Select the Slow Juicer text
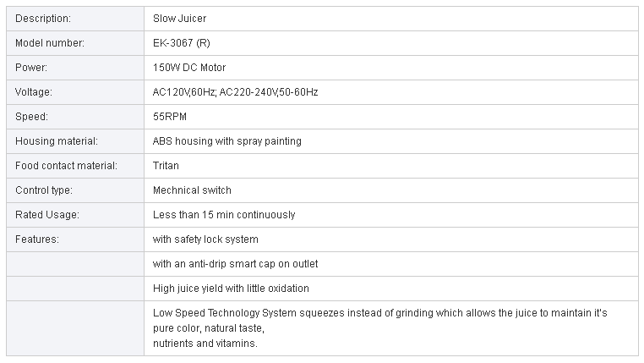 [179, 19]
